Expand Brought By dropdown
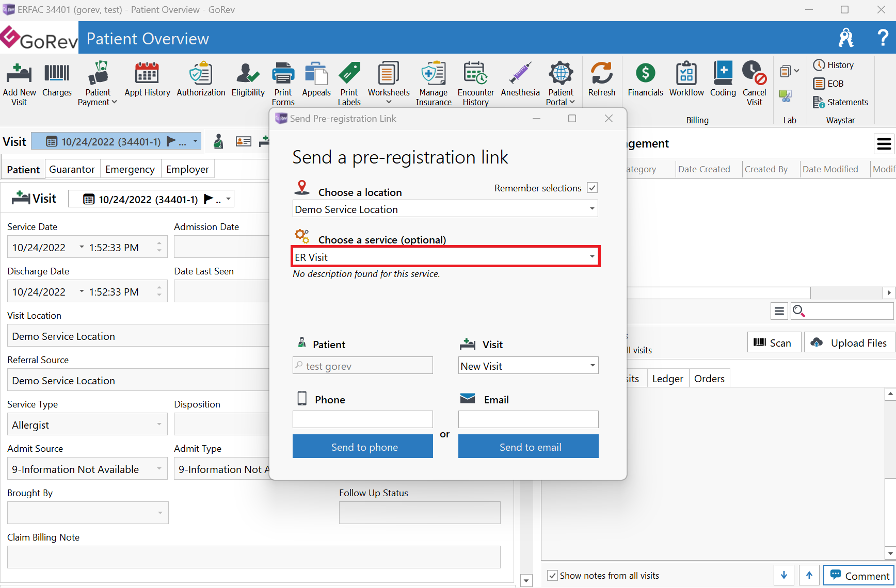 pos(160,513)
